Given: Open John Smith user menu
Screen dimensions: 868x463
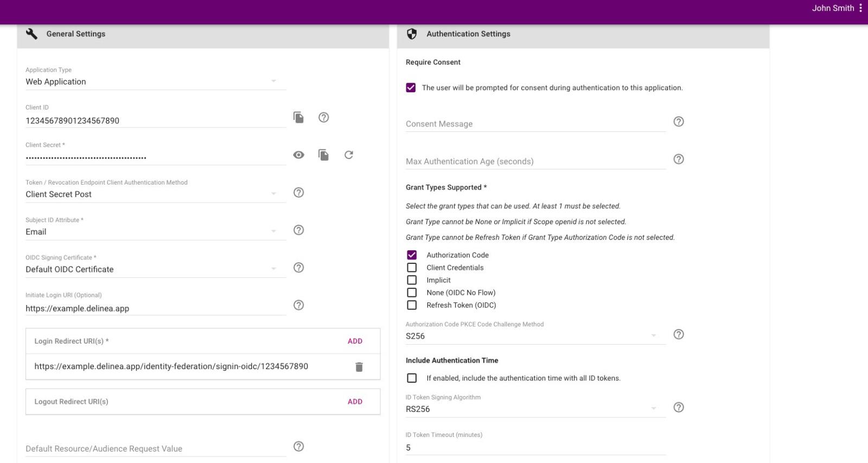Looking at the screenshot, I should [860, 8].
